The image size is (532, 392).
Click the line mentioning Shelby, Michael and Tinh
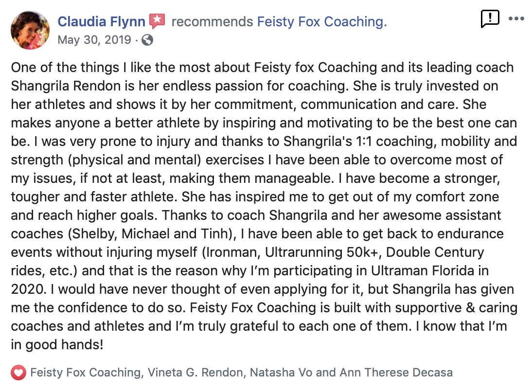(x=257, y=234)
